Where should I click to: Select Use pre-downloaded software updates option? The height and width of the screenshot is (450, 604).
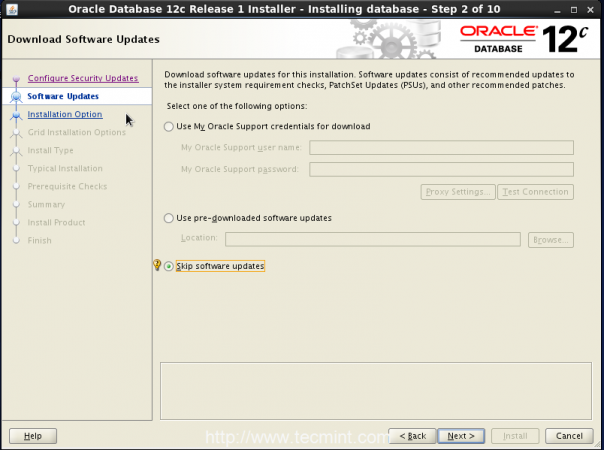[169, 218]
